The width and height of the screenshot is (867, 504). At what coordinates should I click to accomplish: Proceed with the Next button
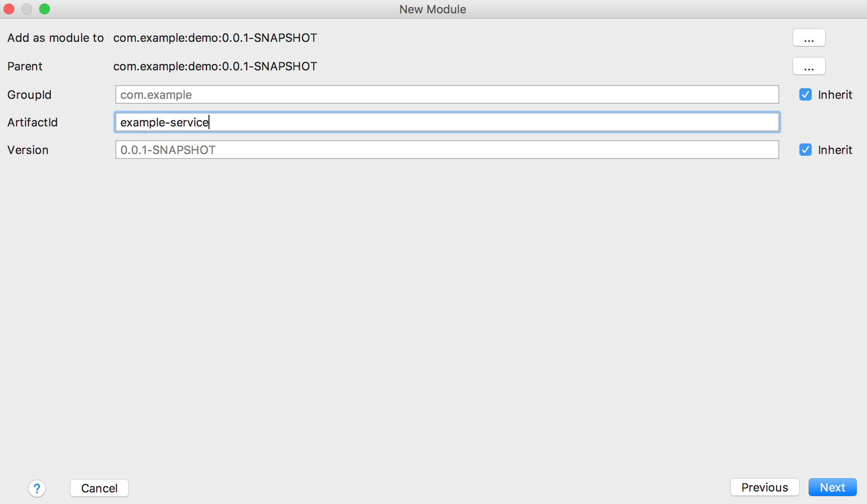(x=832, y=488)
